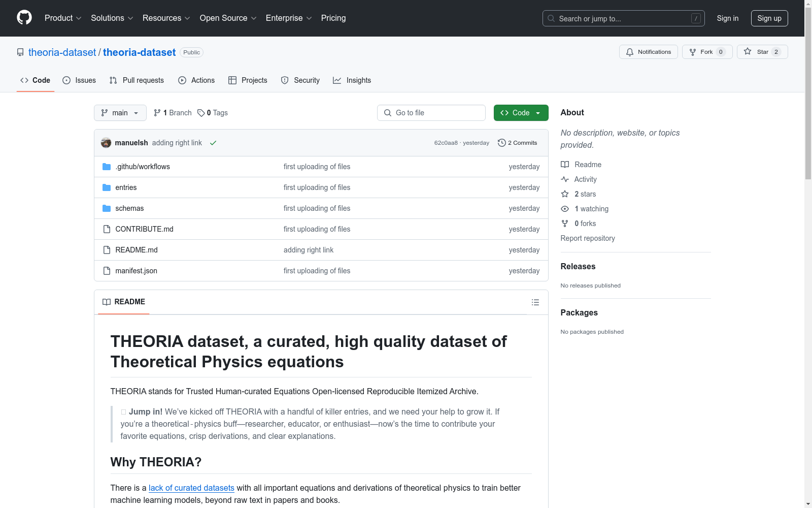This screenshot has width=812, height=508.
Task: Switch to the Issues tab
Action: click(79, 80)
